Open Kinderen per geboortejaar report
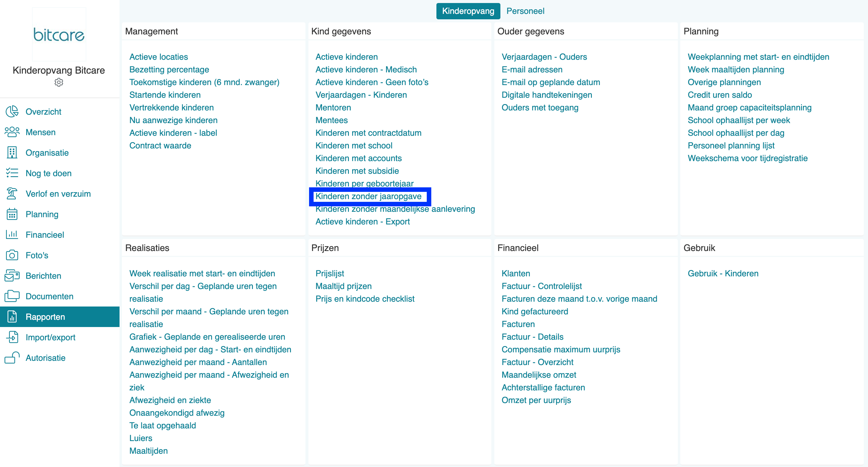Screen dimensions: 868x467 click(365, 183)
